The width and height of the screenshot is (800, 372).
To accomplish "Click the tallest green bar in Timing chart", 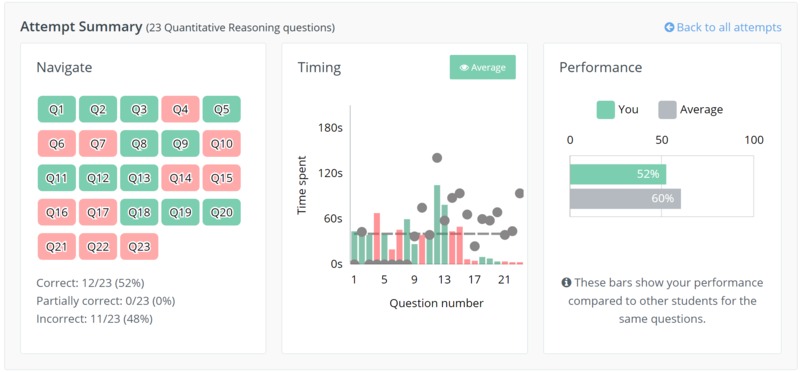I will coord(437,225).
